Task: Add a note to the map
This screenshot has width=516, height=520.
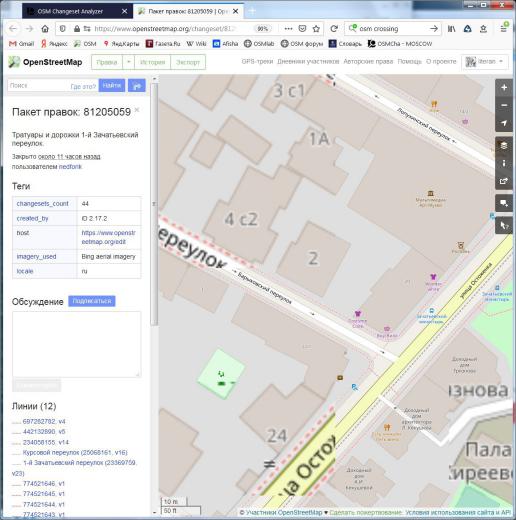Action: (504, 203)
